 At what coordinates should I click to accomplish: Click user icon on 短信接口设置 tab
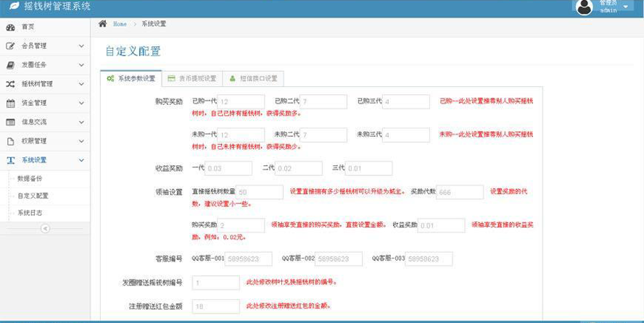[233, 78]
